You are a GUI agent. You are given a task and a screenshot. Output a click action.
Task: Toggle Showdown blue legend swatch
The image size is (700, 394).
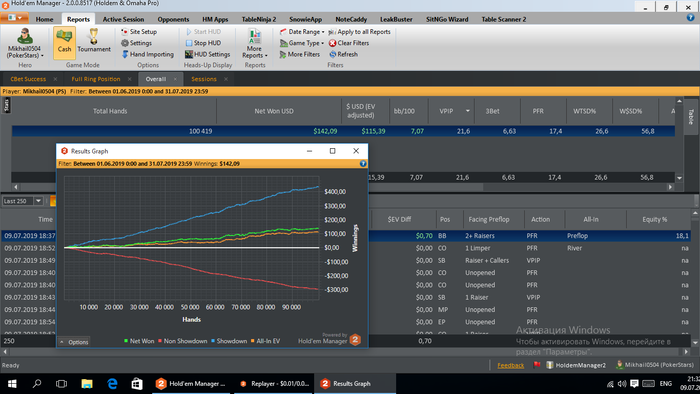click(x=213, y=341)
